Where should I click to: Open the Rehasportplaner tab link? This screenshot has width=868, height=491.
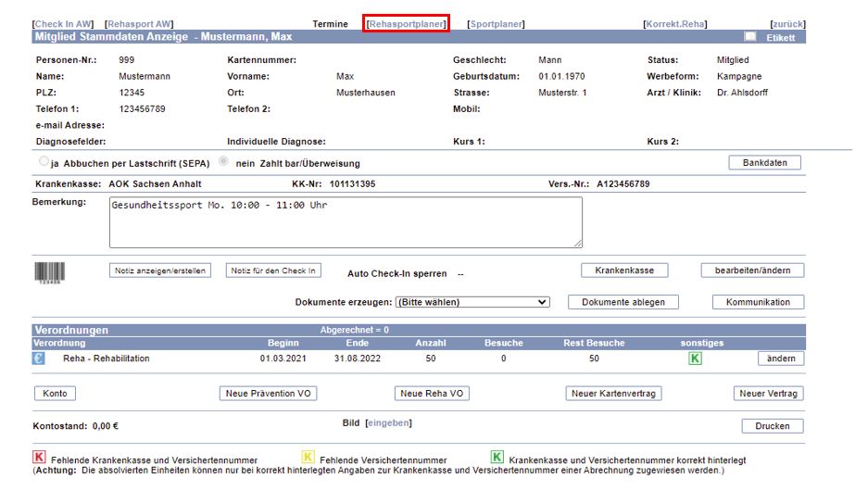[x=407, y=24]
